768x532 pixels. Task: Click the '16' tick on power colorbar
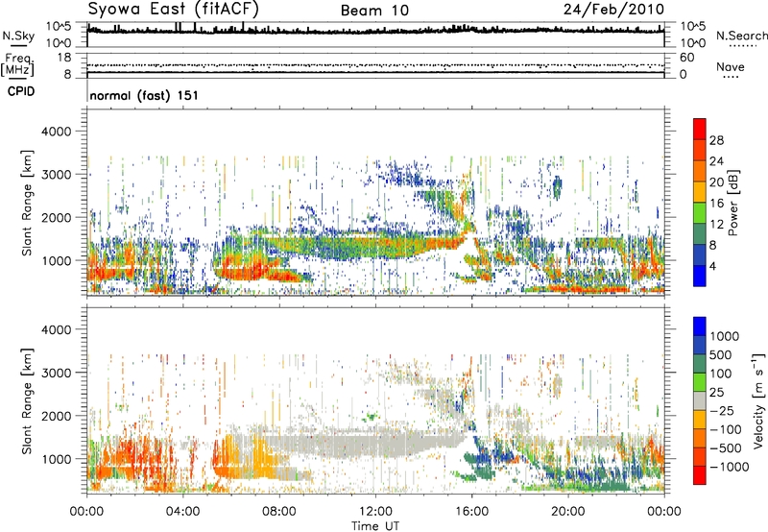coord(716,204)
